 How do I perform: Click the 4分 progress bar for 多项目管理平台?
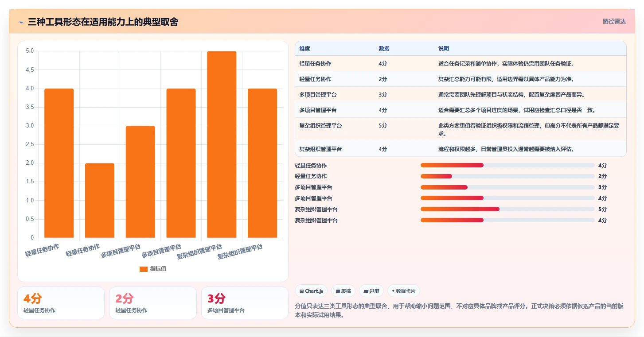pyautogui.click(x=507, y=198)
